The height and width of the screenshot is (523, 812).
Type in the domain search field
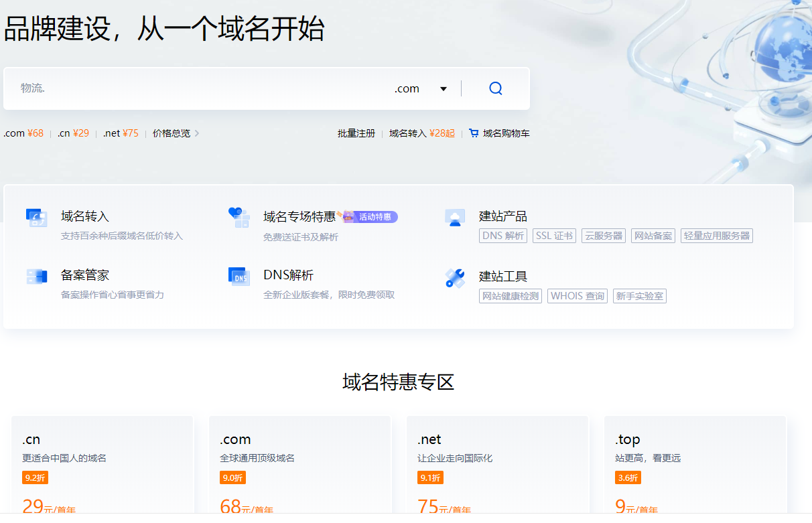(201, 88)
